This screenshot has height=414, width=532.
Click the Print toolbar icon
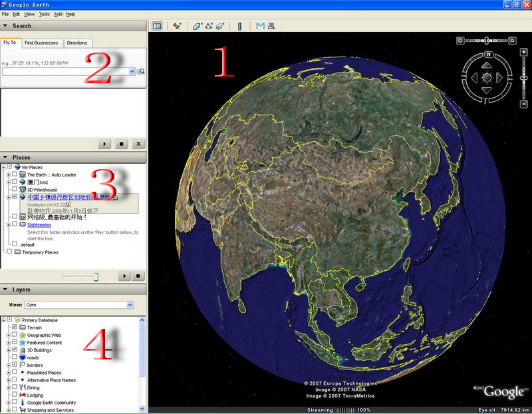[271, 27]
